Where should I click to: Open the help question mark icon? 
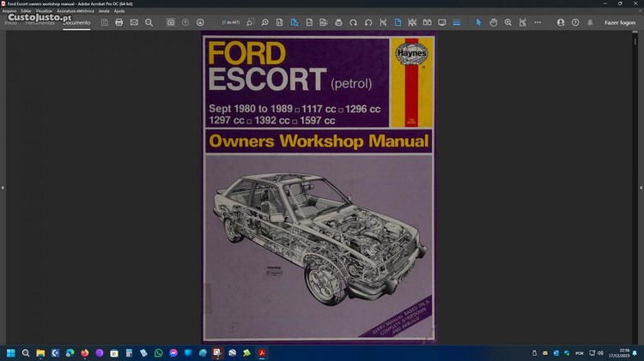tap(575, 22)
